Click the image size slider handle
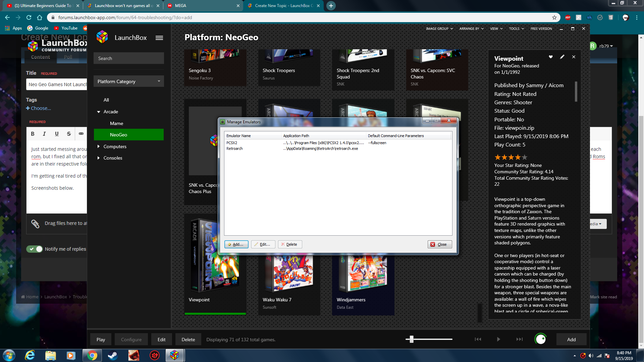 [x=412, y=339]
